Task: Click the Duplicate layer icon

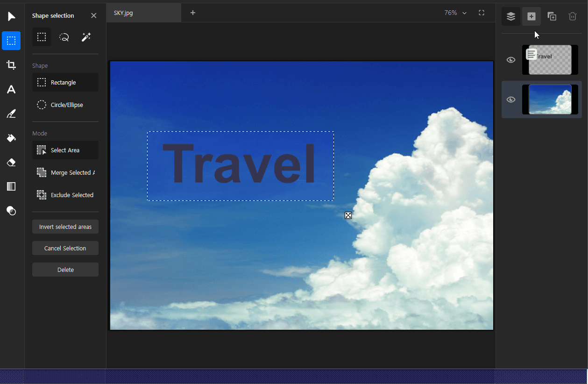Action: pos(552,16)
